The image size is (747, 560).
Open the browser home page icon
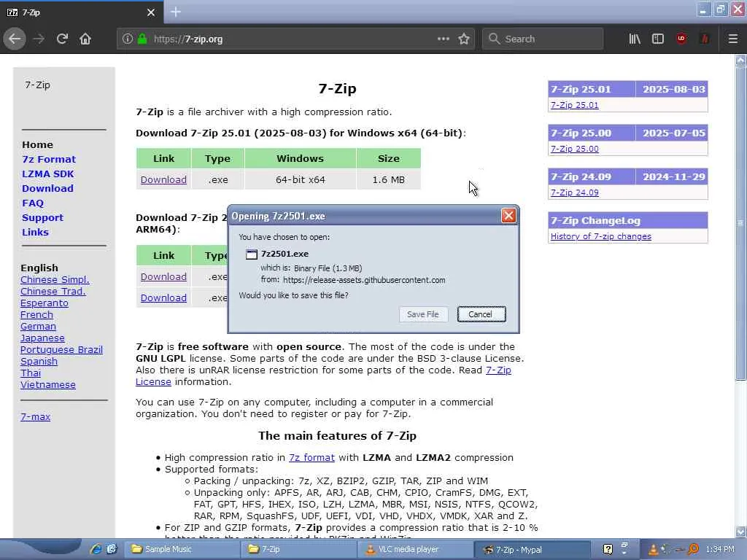[x=85, y=39]
